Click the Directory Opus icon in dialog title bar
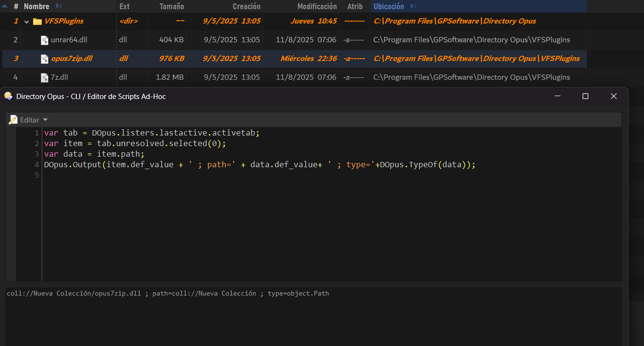 (x=9, y=96)
